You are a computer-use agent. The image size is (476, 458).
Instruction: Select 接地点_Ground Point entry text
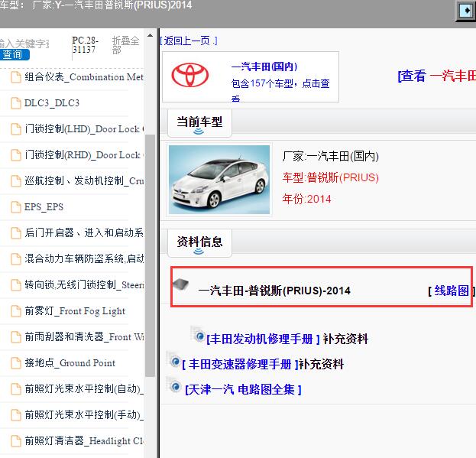click(70, 363)
